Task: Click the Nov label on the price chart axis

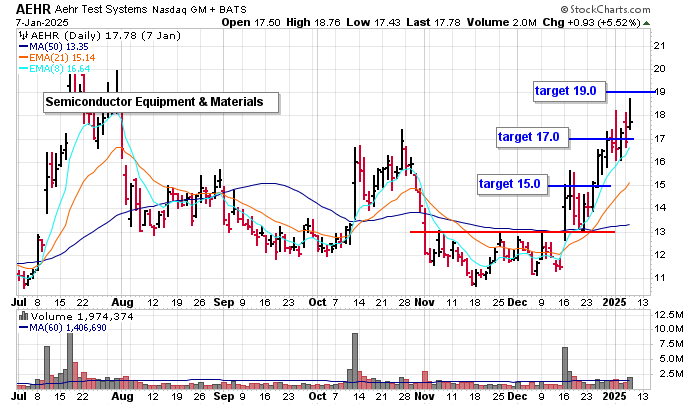Action: click(424, 302)
